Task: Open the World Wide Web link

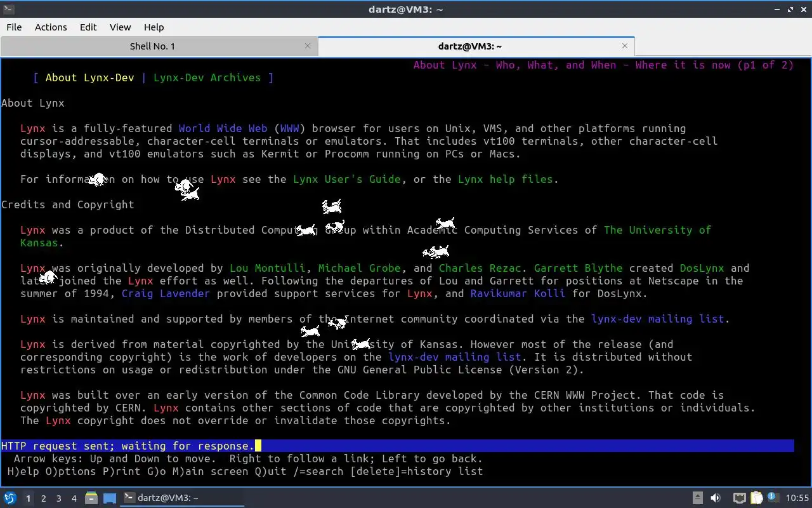Action: coord(223,128)
